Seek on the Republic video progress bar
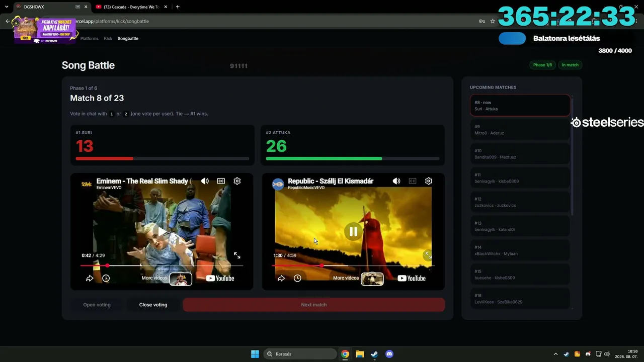Screen dimensions: 644x362 [x=353, y=265]
